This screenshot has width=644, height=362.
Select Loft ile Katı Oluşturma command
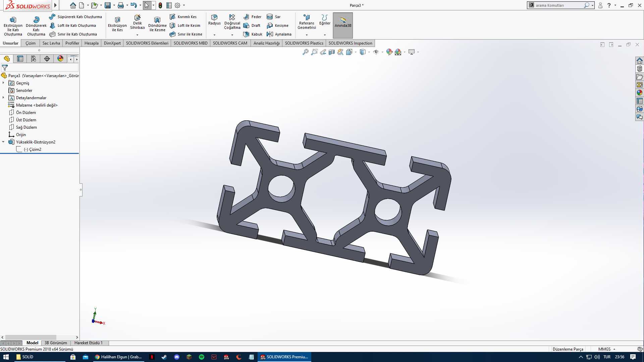click(73, 25)
